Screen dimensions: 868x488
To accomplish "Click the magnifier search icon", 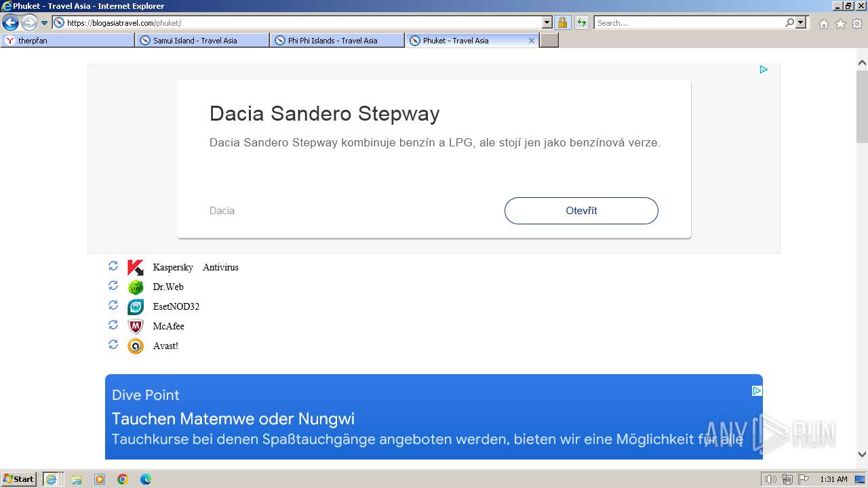I will tap(790, 22).
